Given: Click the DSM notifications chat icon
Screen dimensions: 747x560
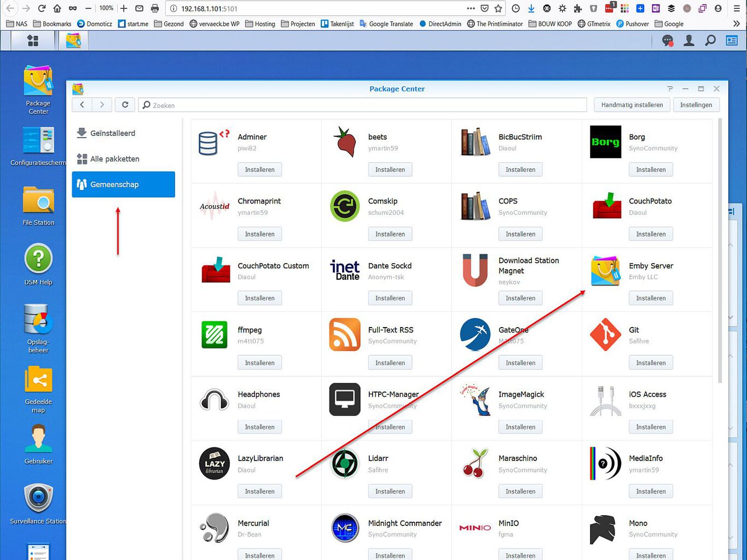Looking at the screenshot, I should tap(667, 40).
